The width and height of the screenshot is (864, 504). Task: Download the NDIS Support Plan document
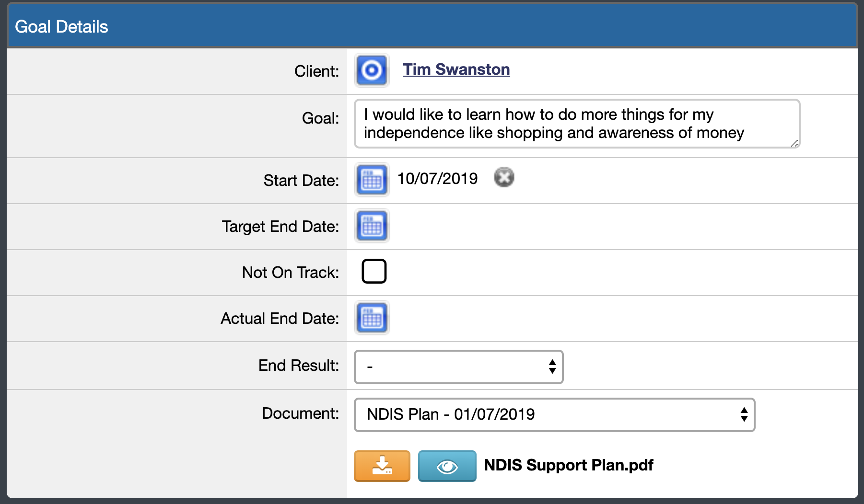pyautogui.click(x=382, y=466)
